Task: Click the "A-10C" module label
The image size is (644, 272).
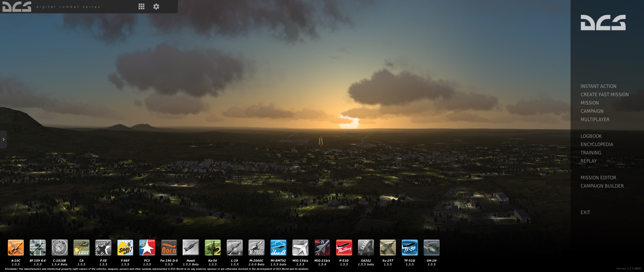Action: point(16,261)
